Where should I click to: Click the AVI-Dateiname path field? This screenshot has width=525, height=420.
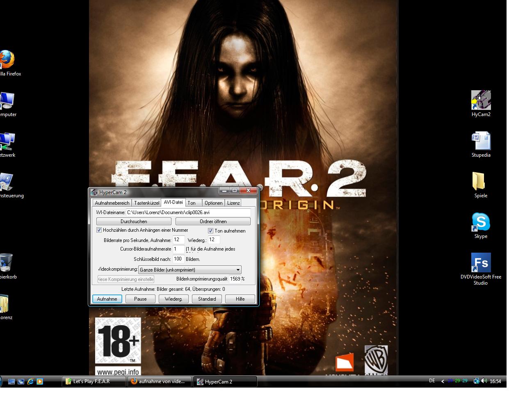point(188,212)
